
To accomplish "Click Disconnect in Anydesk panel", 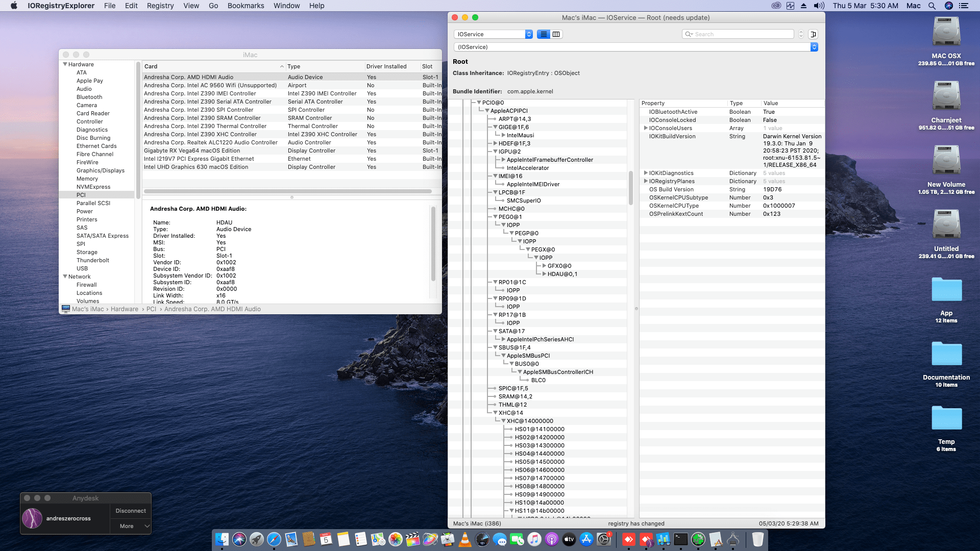I will pos(131,511).
